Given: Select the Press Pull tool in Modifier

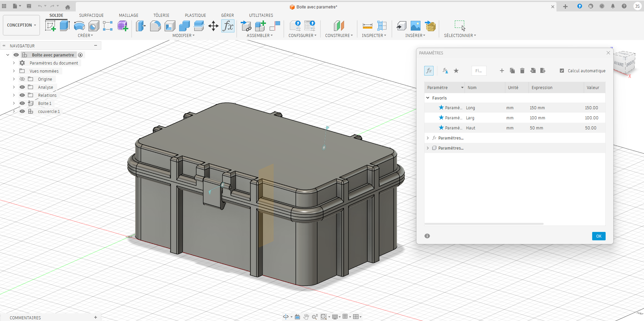Looking at the screenshot, I should pos(141,26).
